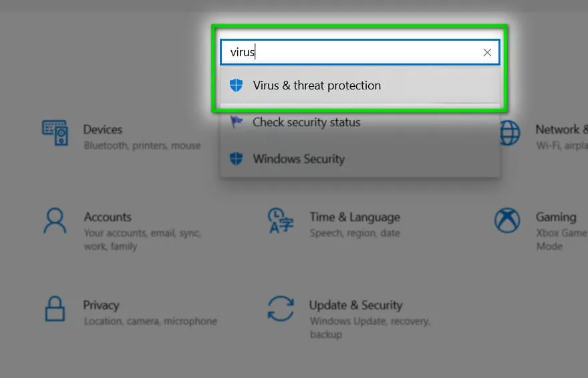Clear the search box with the X

point(487,53)
